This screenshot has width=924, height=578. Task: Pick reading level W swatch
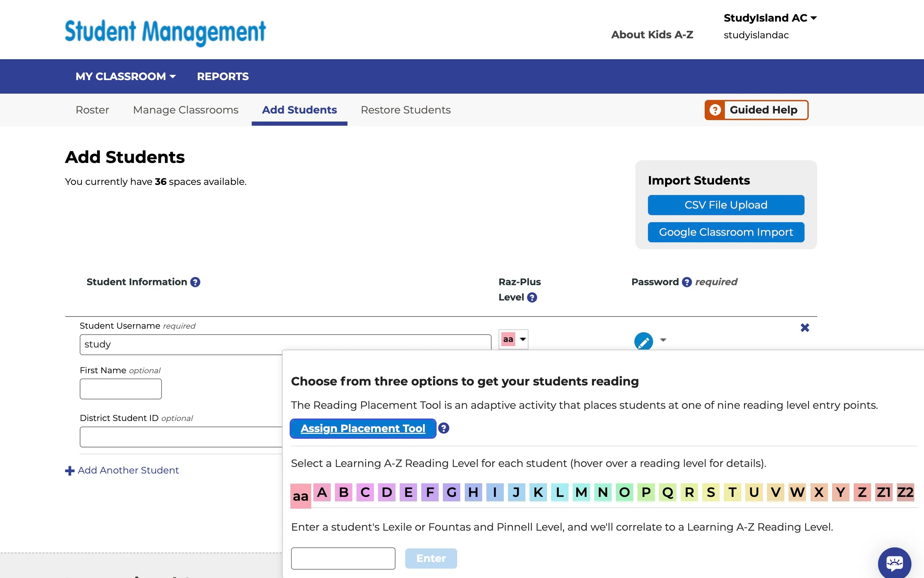coord(797,492)
